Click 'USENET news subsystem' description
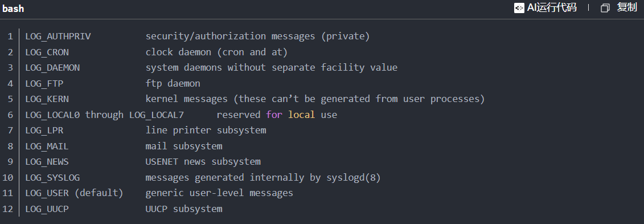This screenshot has width=644, height=224. pos(203,162)
